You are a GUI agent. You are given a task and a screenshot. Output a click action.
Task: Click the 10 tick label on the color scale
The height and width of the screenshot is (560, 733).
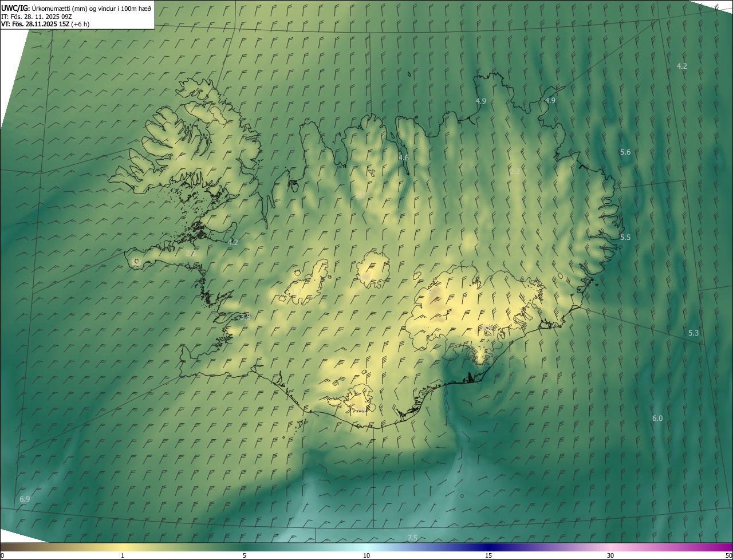[x=366, y=555]
